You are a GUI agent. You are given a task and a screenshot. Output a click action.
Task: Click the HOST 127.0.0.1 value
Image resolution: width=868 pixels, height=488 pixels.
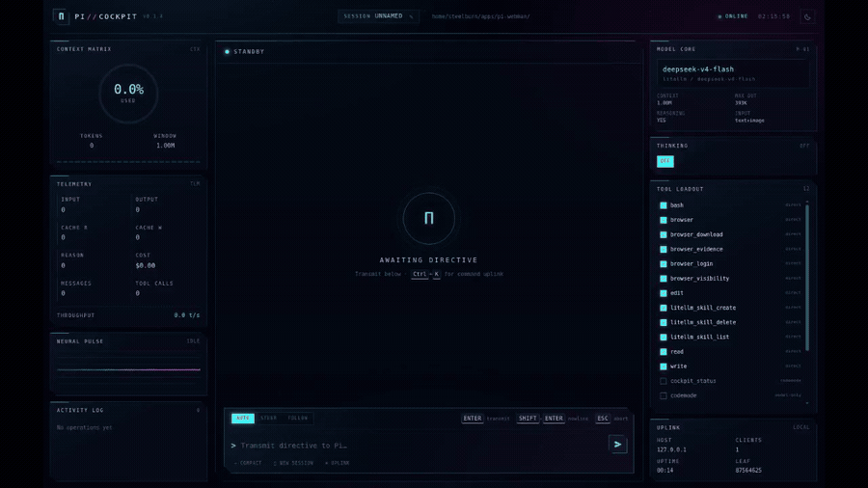click(671, 449)
